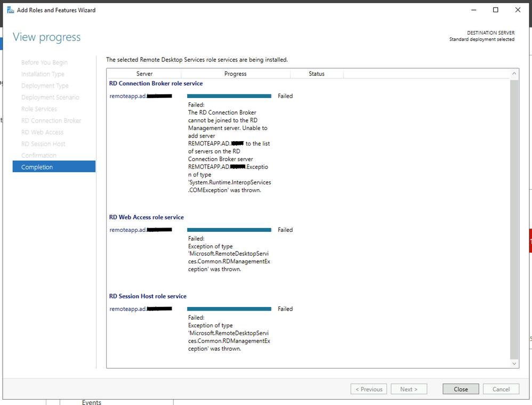Screen dimensions: 532x405
Task: Maximize the wizard window
Action: click(x=495, y=10)
